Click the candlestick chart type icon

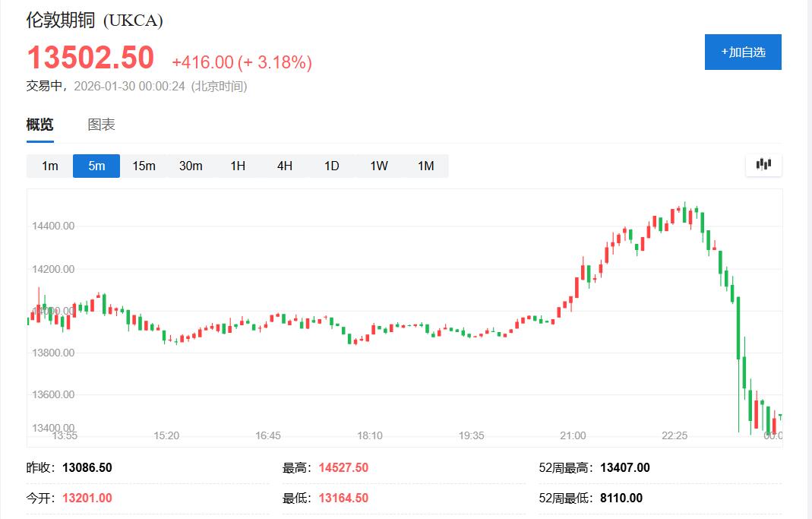point(763,164)
